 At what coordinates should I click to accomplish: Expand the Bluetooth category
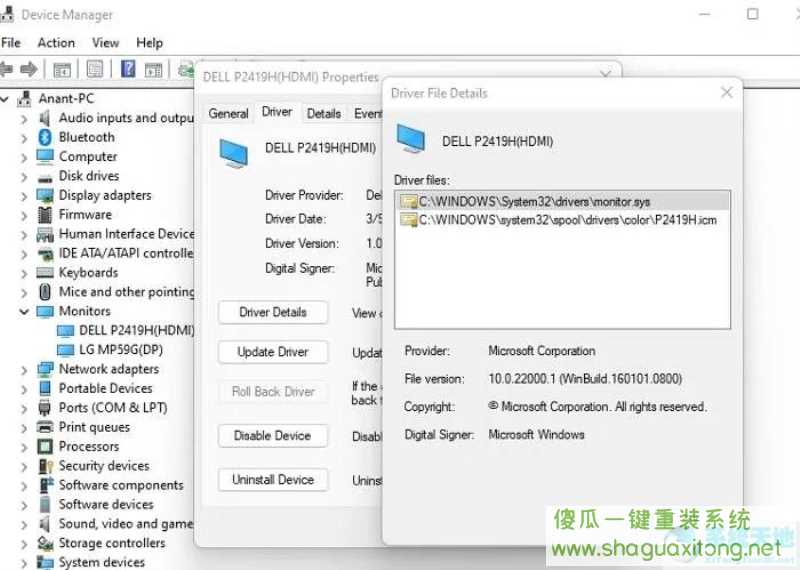[x=23, y=138]
